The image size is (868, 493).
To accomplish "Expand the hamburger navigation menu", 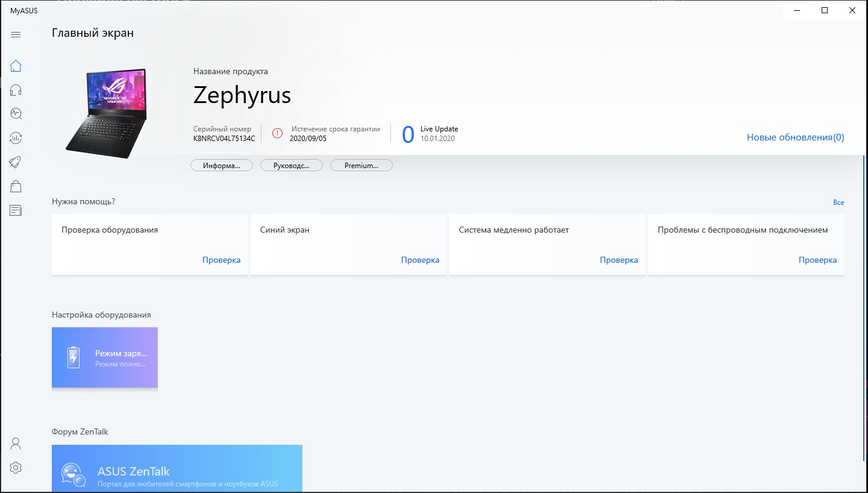I will 16,35.
